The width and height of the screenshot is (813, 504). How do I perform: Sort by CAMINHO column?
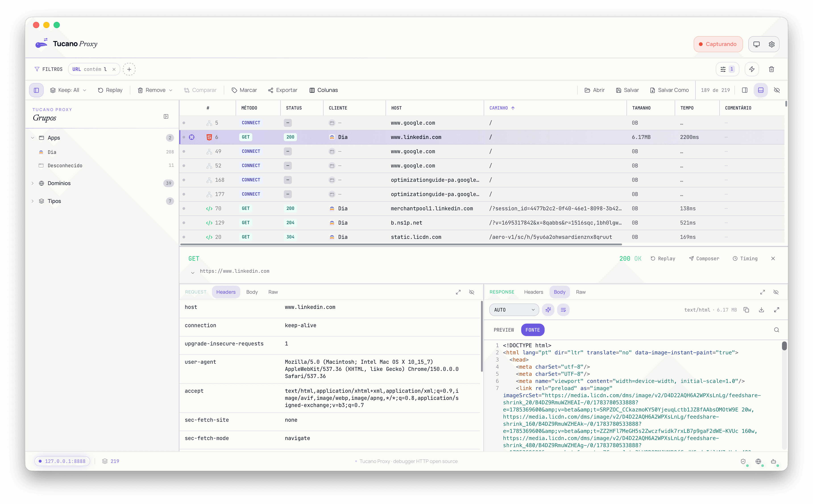(x=502, y=108)
